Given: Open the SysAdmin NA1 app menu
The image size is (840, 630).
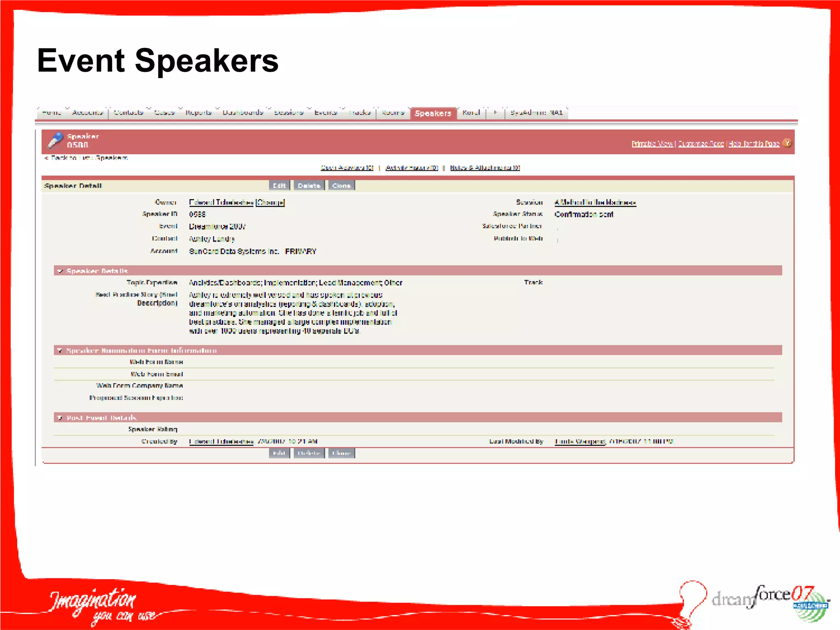Looking at the screenshot, I should point(537,113).
